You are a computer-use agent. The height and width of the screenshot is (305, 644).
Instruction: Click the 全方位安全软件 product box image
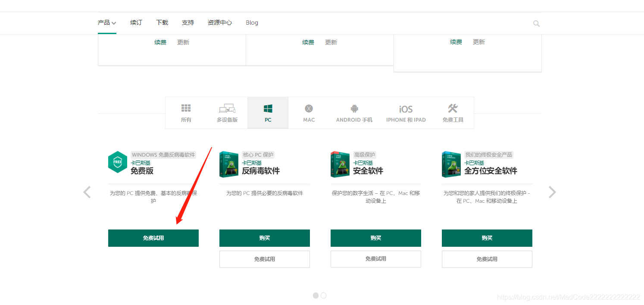click(x=451, y=164)
